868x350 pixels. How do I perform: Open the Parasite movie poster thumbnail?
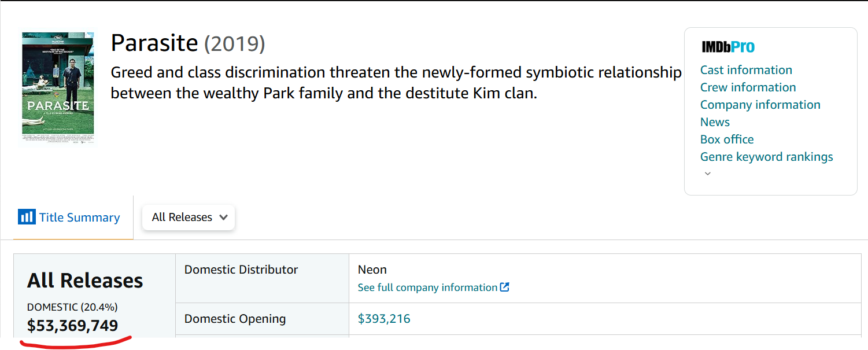point(58,87)
